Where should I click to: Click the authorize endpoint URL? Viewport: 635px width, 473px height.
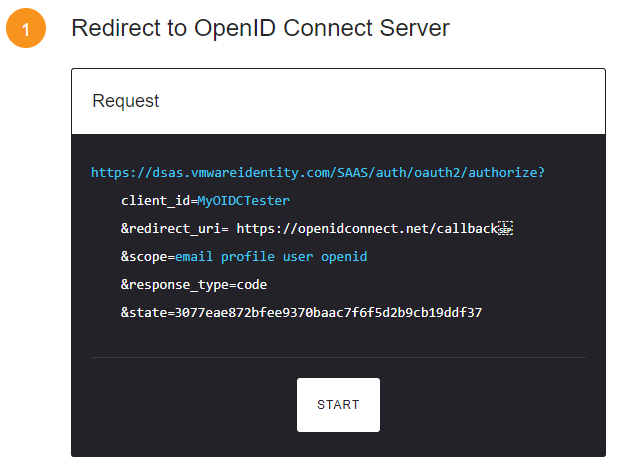(317, 173)
